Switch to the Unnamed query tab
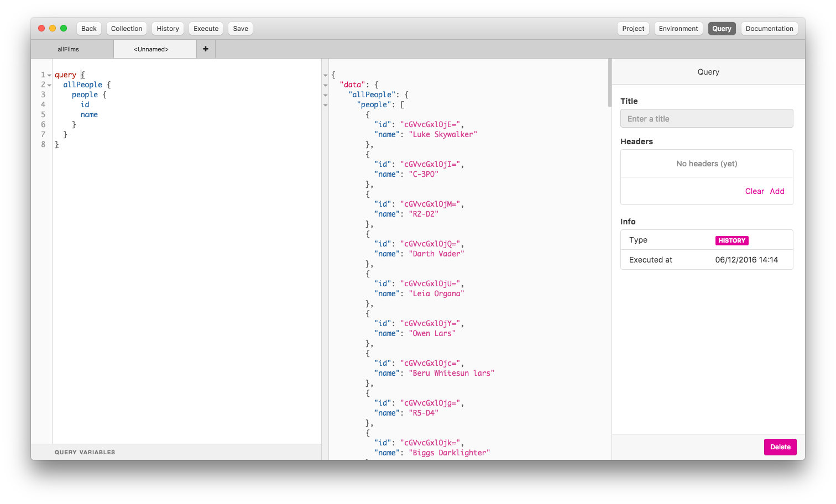The width and height of the screenshot is (836, 504). 151,49
